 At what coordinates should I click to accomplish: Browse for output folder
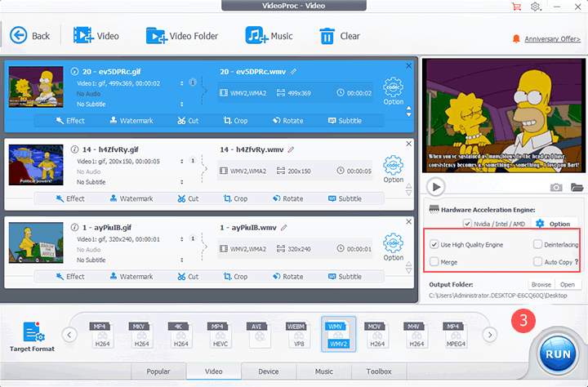(x=541, y=285)
